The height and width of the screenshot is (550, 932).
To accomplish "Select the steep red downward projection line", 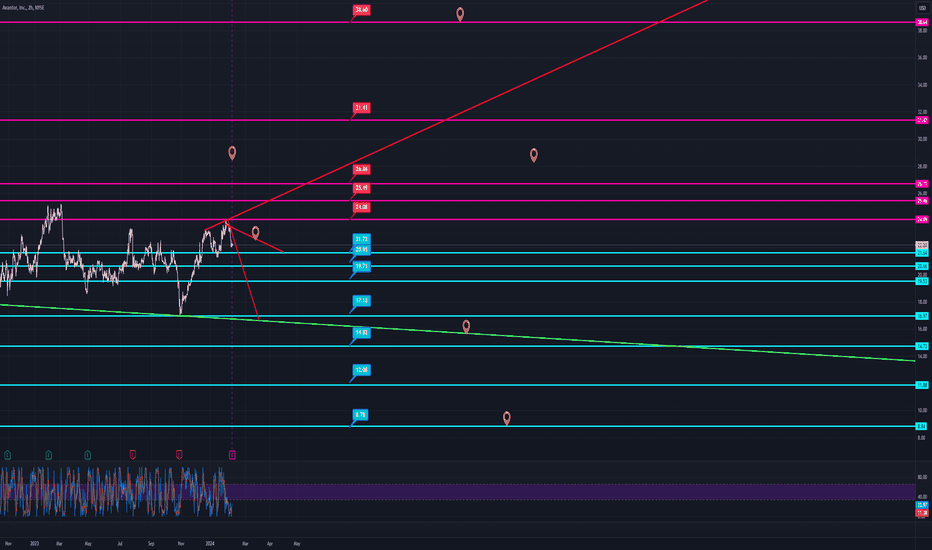I will (244, 272).
